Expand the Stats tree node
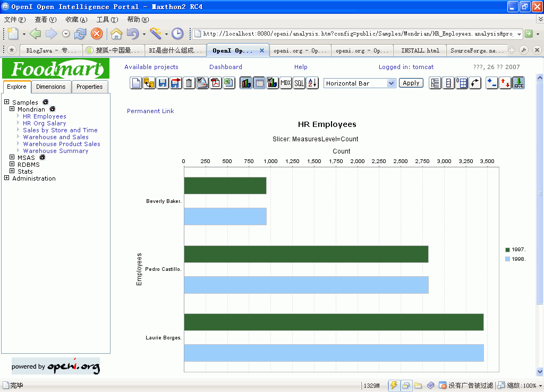 click(12, 171)
